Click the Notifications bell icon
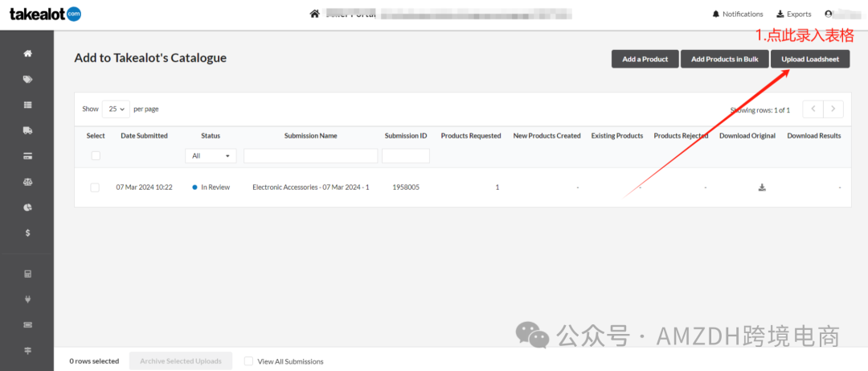This screenshot has width=868, height=371. pyautogui.click(x=716, y=14)
